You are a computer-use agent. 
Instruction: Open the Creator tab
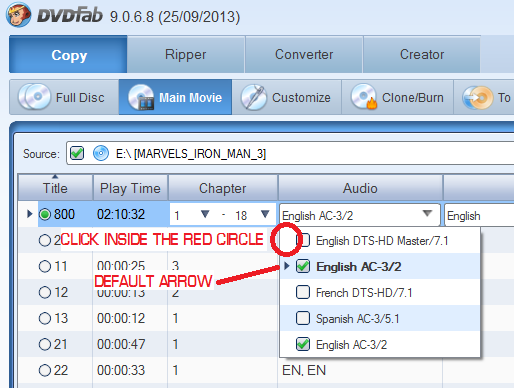(x=422, y=54)
